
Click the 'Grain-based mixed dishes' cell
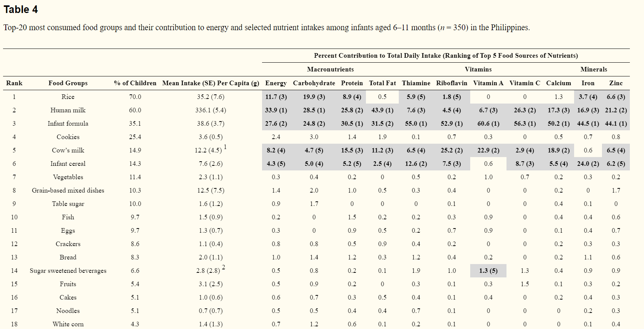click(x=68, y=191)
